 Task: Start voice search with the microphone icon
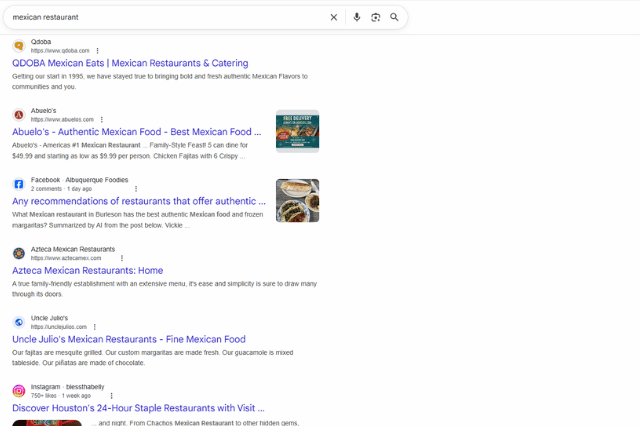pos(357,17)
